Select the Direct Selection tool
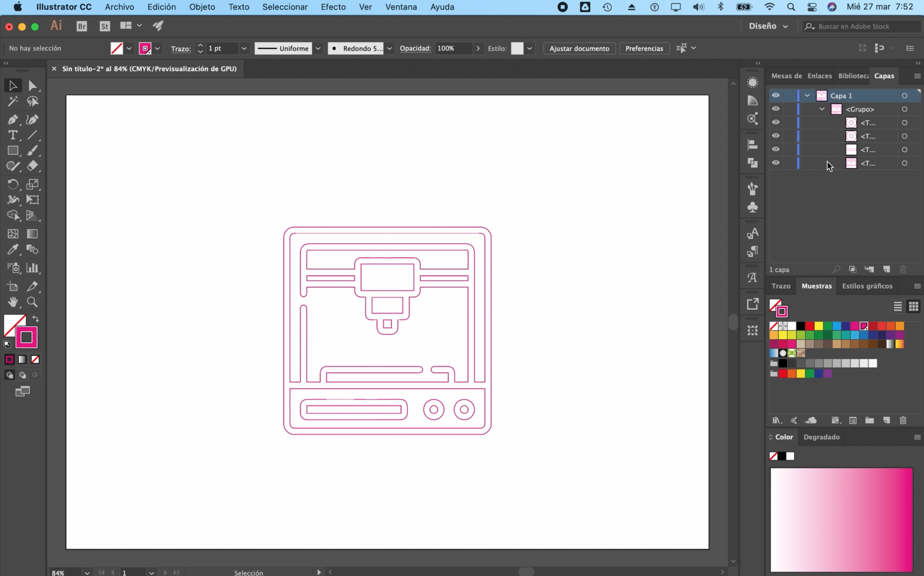 click(x=33, y=86)
